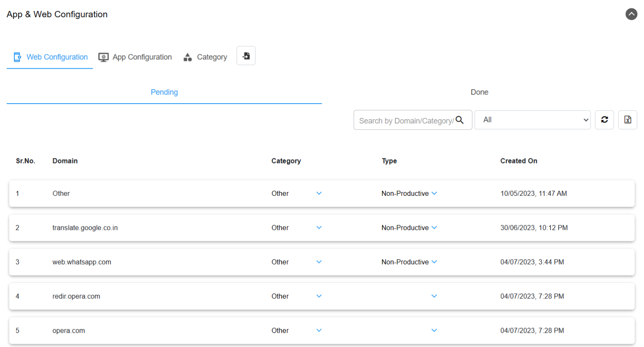This screenshot has width=644, height=347.
Task: Export the list with the Excel icon
Action: click(x=628, y=120)
